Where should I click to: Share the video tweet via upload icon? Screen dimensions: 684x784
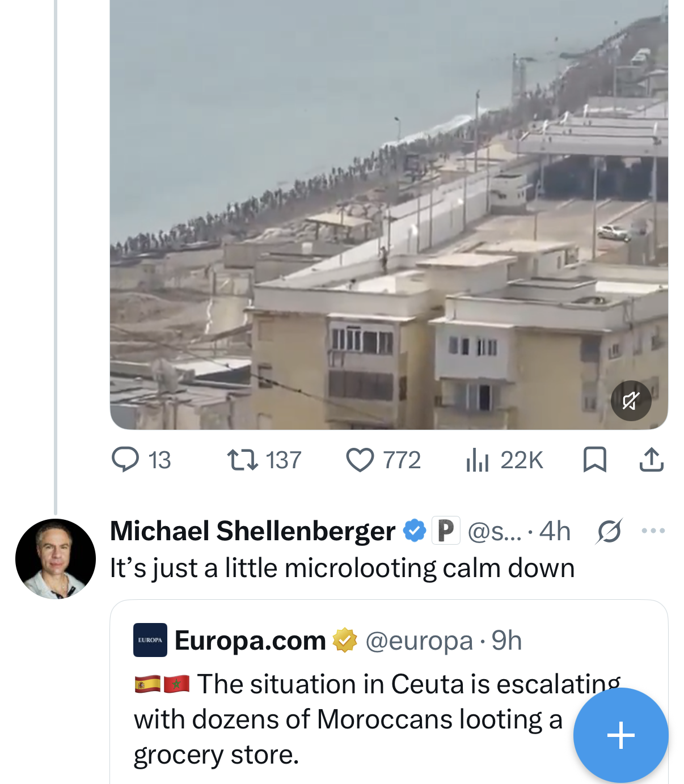651,460
